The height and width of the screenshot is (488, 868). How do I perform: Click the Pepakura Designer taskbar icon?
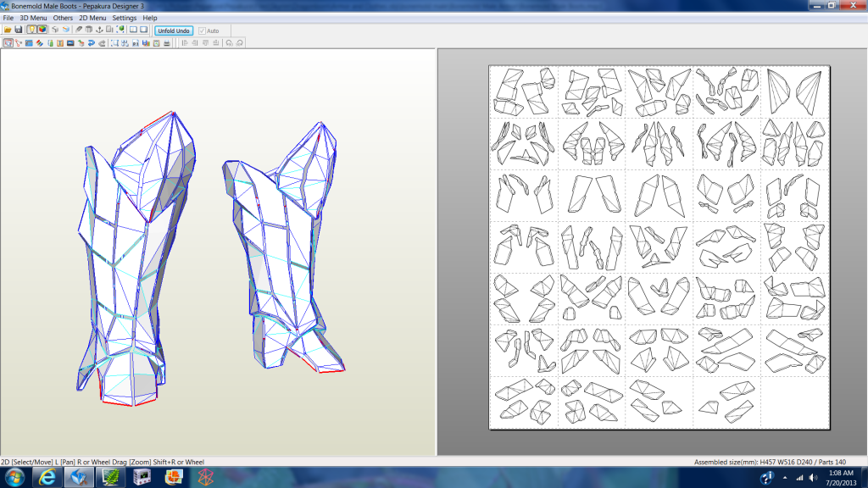79,478
